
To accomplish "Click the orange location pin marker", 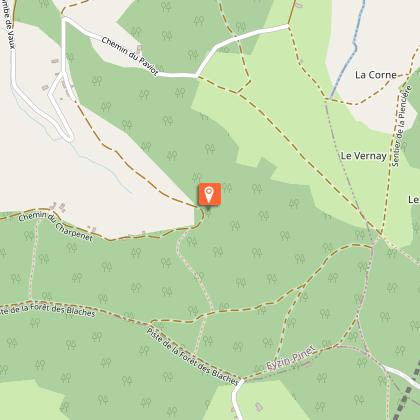I will (x=209, y=194).
